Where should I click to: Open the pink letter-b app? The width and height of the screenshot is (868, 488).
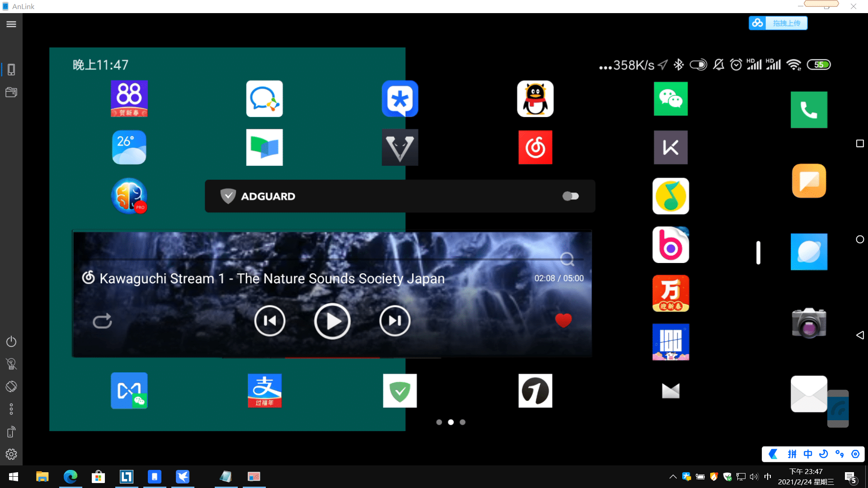pyautogui.click(x=671, y=245)
